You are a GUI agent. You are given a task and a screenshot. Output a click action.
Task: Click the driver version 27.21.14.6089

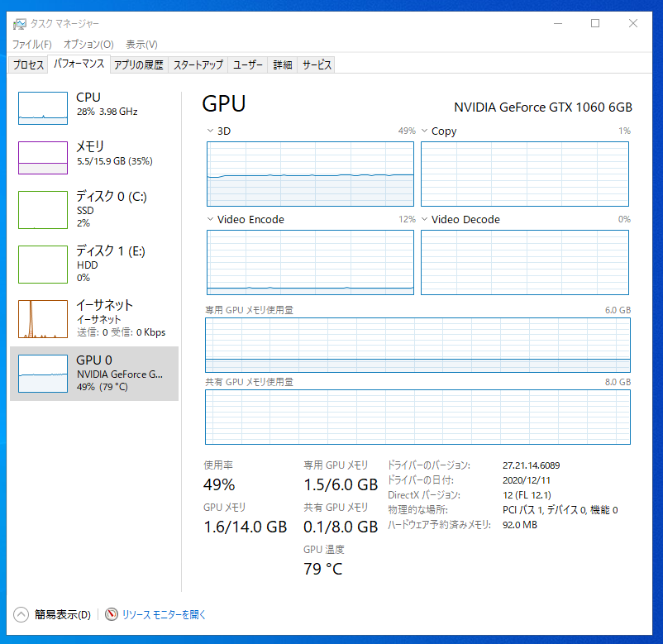pos(531,465)
